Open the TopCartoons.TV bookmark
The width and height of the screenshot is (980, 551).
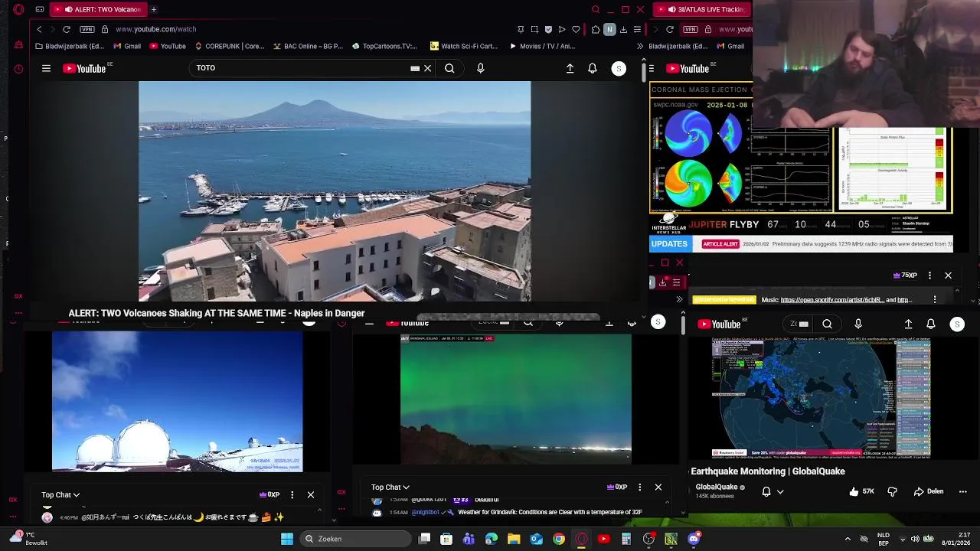tap(384, 46)
